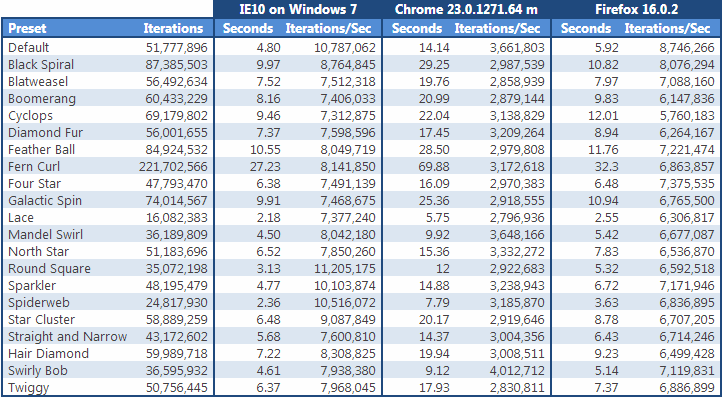Screen dimensions: 723x398
Task: Click Firefox value 5,760,183 for Cyclops
Action: point(687,116)
